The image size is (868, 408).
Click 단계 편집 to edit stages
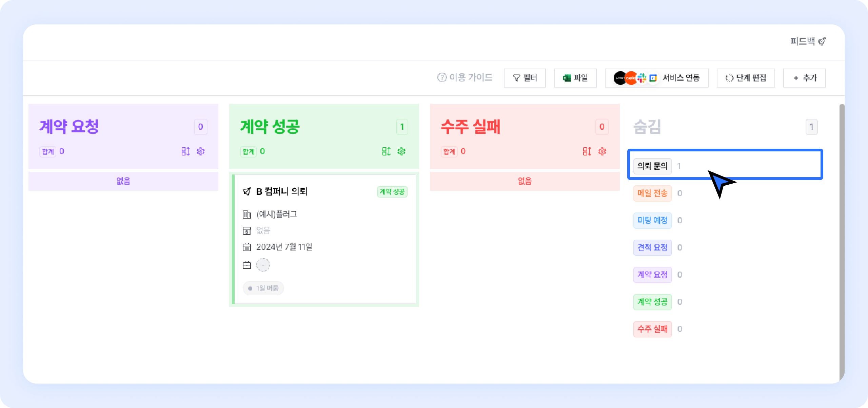[x=746, y=78]
